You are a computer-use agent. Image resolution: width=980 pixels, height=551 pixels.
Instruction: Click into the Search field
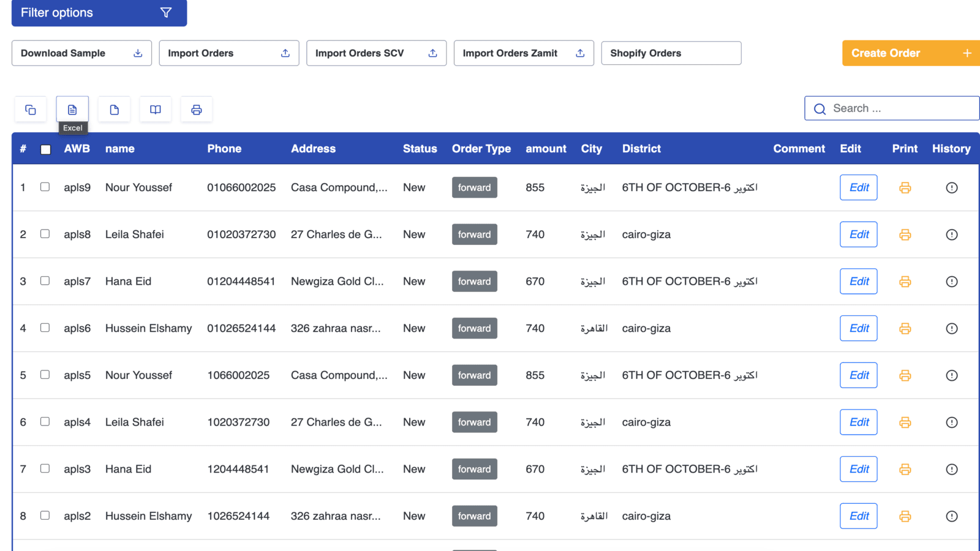click(x=900, y=108)
